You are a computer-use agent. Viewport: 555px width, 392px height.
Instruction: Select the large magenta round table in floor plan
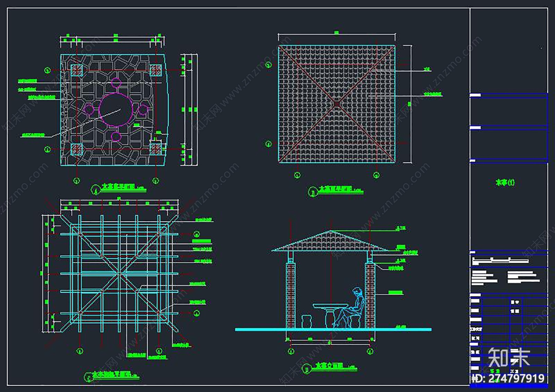[x=116, y=110]
